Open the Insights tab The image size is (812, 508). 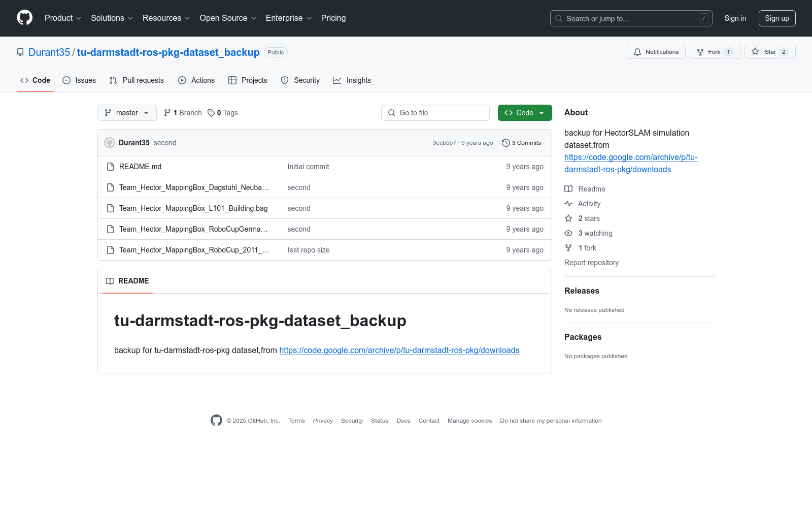tap(352, 80)
